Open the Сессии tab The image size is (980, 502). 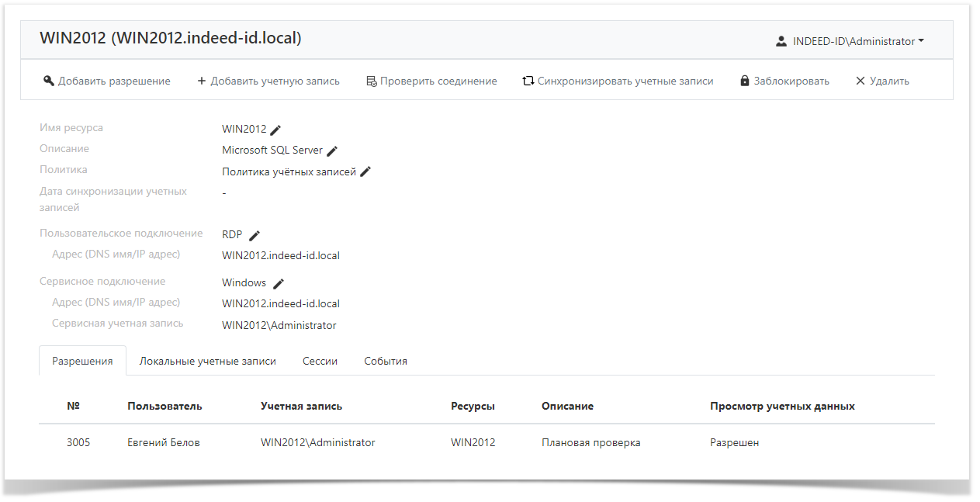pyautogui.click(x=320, y=360)
